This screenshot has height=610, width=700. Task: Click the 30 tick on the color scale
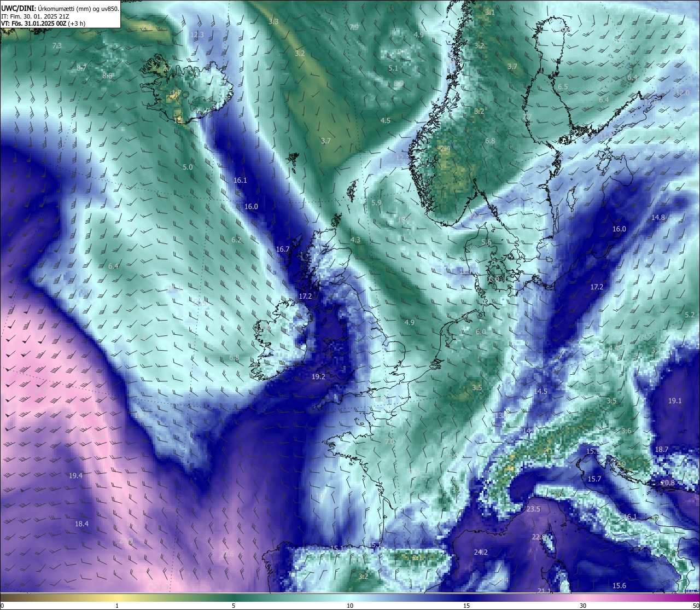click(x=583, y=606)
